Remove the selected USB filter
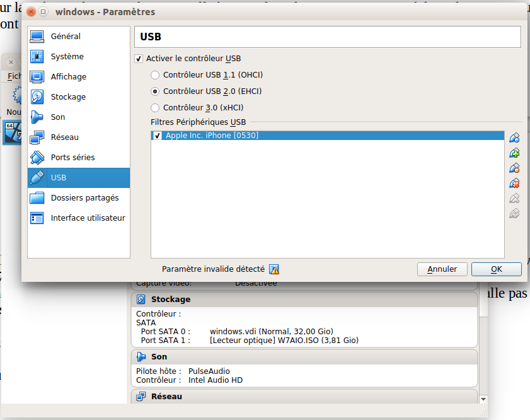Viewport: 530px width, 420px height. (x=514, y=184)
